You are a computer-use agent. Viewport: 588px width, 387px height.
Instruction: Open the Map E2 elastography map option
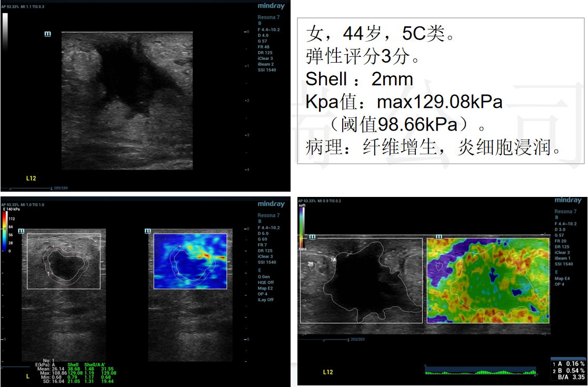click(x=265, y=288)
